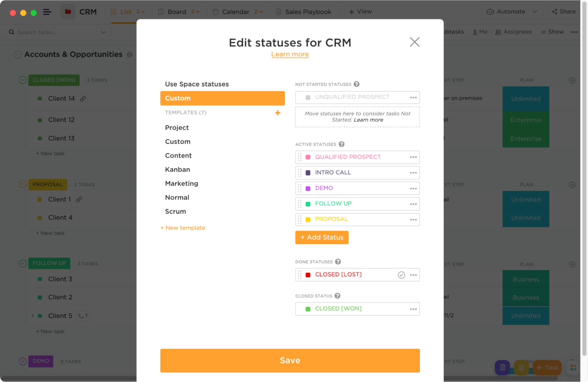Choose the Kanban template

point(177,170)
